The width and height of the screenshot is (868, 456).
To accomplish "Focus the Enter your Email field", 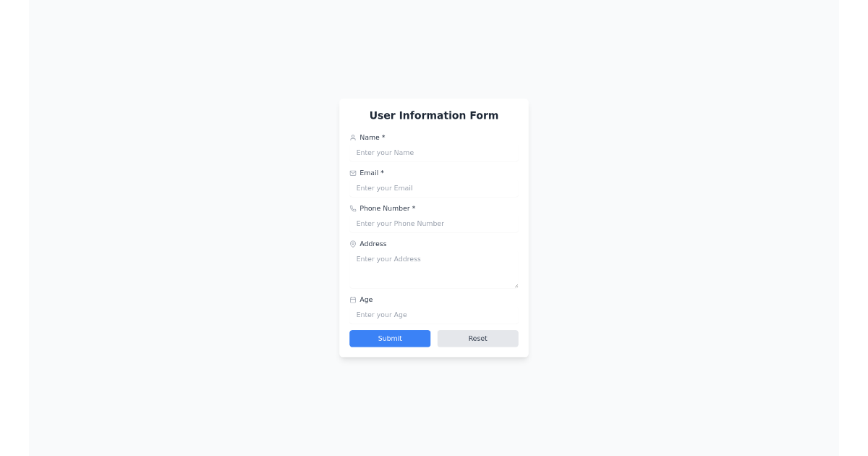I will (x=434, y=188).
